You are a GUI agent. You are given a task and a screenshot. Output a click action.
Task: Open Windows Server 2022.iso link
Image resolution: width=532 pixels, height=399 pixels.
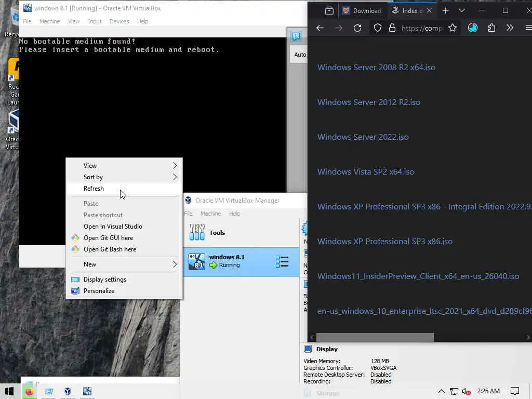tap(363, 137)
